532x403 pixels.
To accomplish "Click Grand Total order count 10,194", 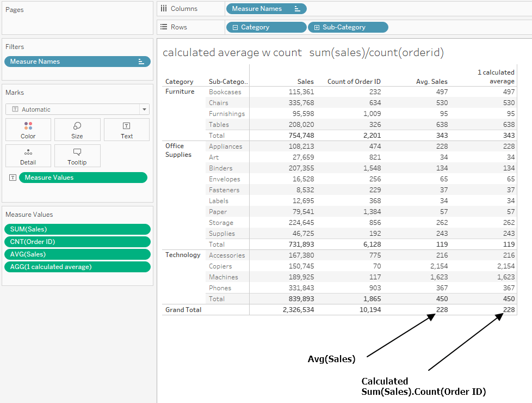I will click(370, 309).
